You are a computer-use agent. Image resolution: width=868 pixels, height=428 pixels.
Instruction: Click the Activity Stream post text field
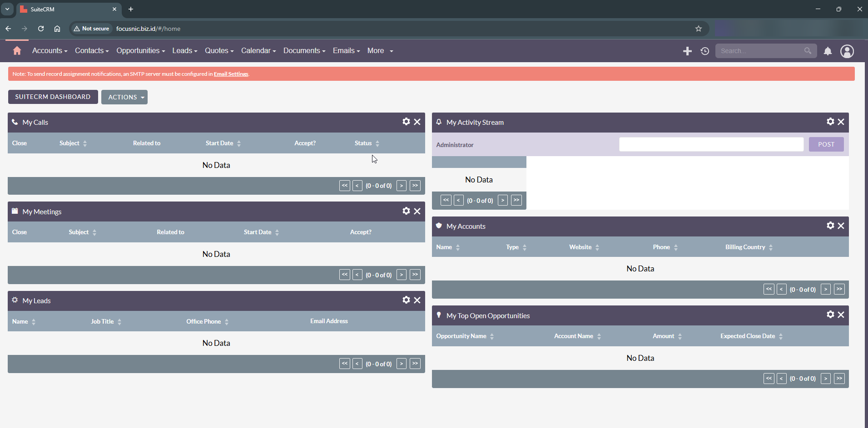tap(711, 144)
